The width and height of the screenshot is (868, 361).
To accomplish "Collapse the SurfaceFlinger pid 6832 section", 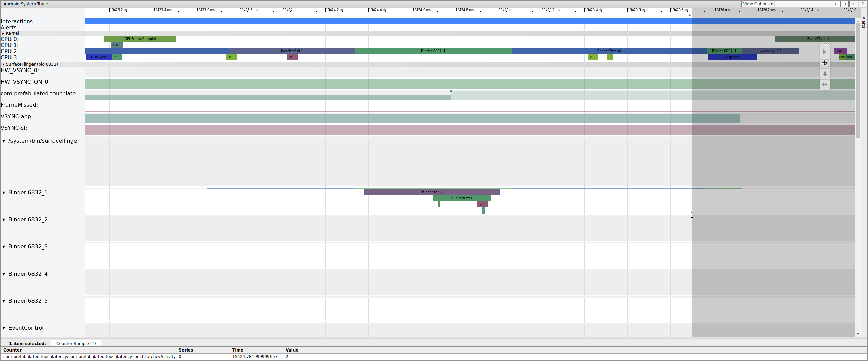I will (x=3, y=64).
